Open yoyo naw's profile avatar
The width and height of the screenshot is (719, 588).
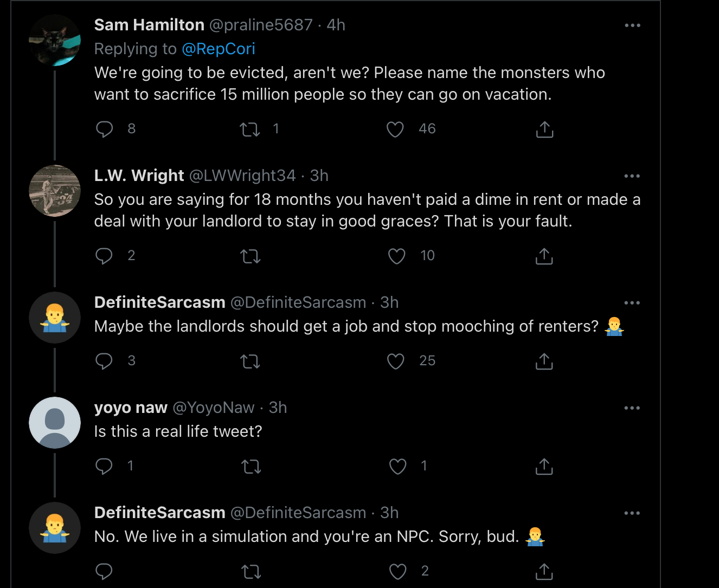click(55, 423)
